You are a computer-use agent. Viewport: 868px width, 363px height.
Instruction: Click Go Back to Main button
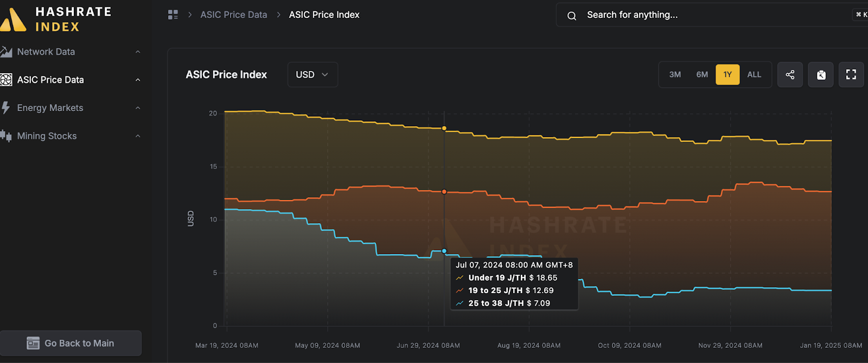click(x=71, y=343)
